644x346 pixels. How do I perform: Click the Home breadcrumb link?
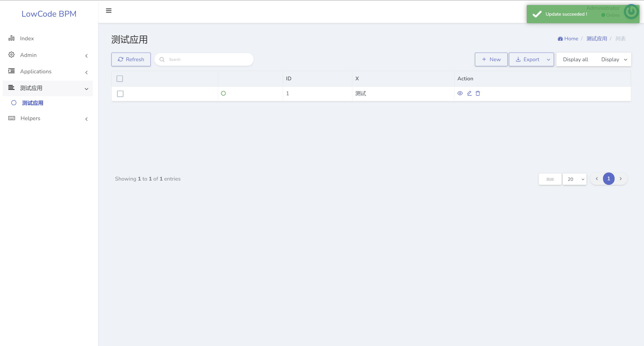tap(571, 39)
